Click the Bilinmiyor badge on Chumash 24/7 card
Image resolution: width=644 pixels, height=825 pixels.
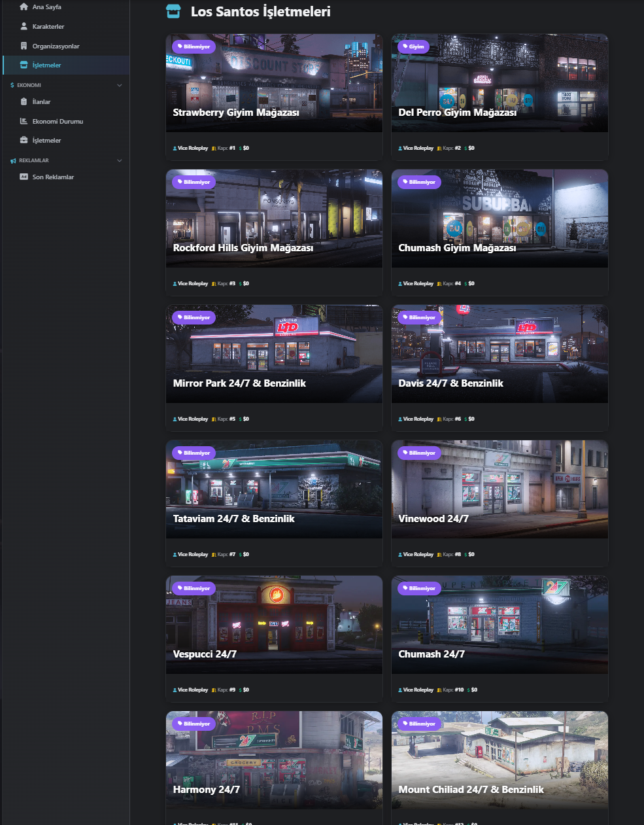(419, 588)
